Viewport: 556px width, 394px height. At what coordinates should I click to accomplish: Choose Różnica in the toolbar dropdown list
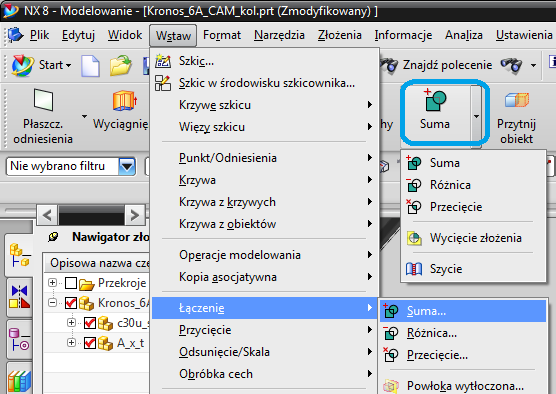473,185
